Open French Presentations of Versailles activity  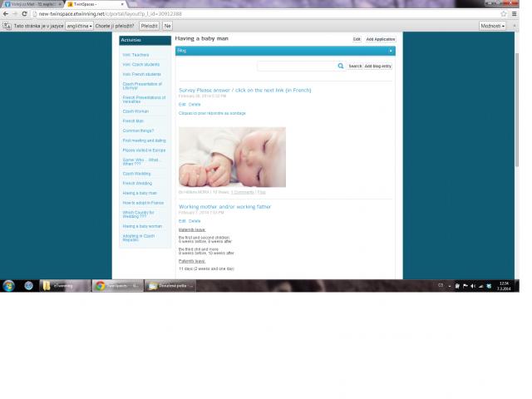(x=144, y=100)
